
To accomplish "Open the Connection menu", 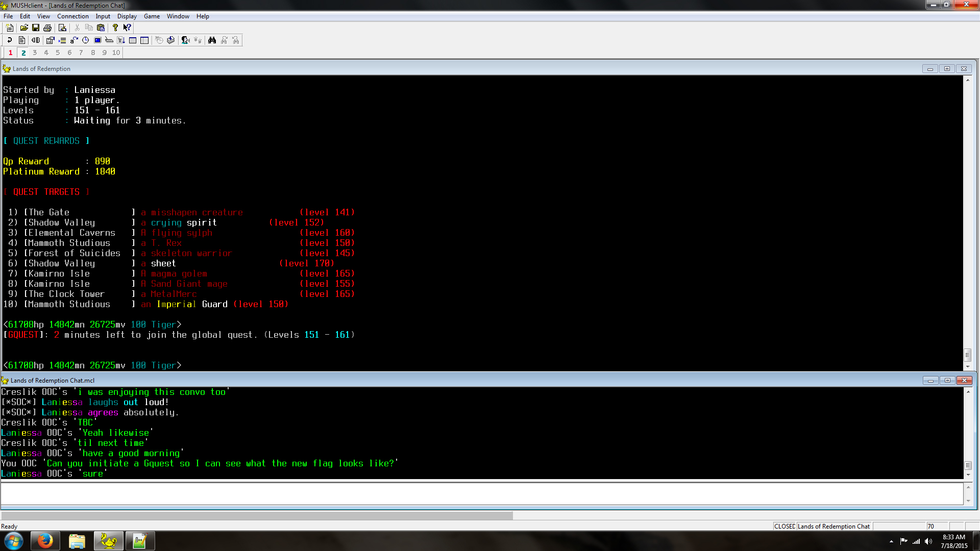I will click(73, 16).
